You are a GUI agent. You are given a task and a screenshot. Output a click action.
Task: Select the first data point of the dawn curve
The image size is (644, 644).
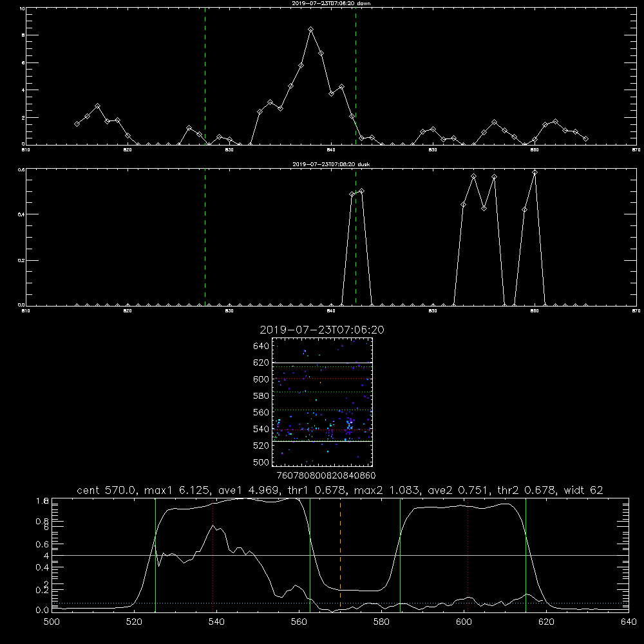[77, 124]
